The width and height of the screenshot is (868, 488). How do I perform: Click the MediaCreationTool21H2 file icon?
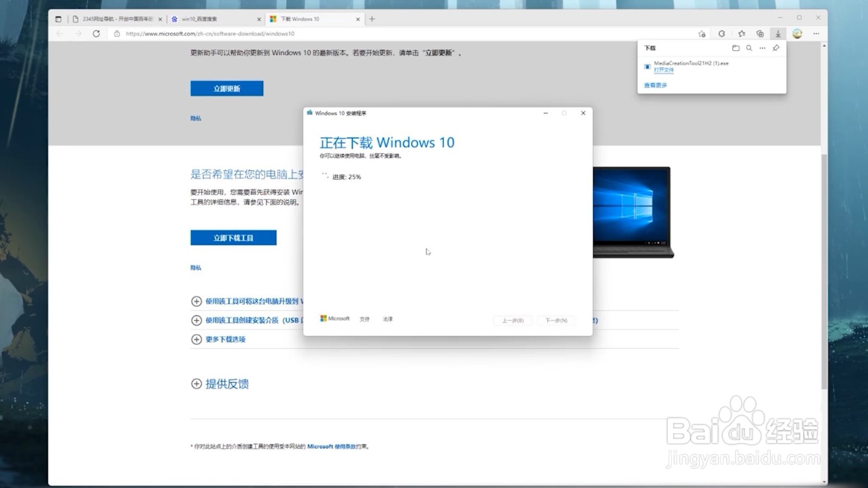coord(647,67)
